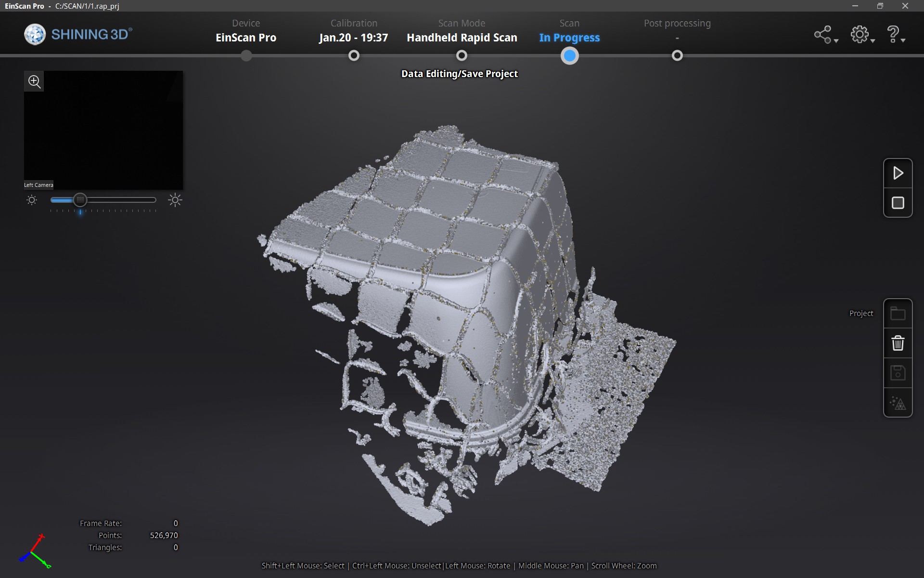
Task: Click the decrease brightness sun icon
Action: point(32,200)
